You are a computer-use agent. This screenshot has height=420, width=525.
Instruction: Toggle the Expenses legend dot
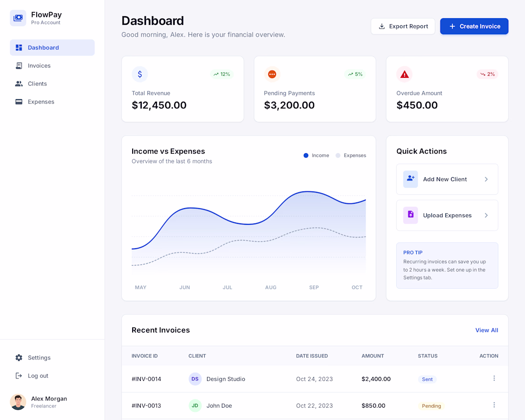[338, 156]
